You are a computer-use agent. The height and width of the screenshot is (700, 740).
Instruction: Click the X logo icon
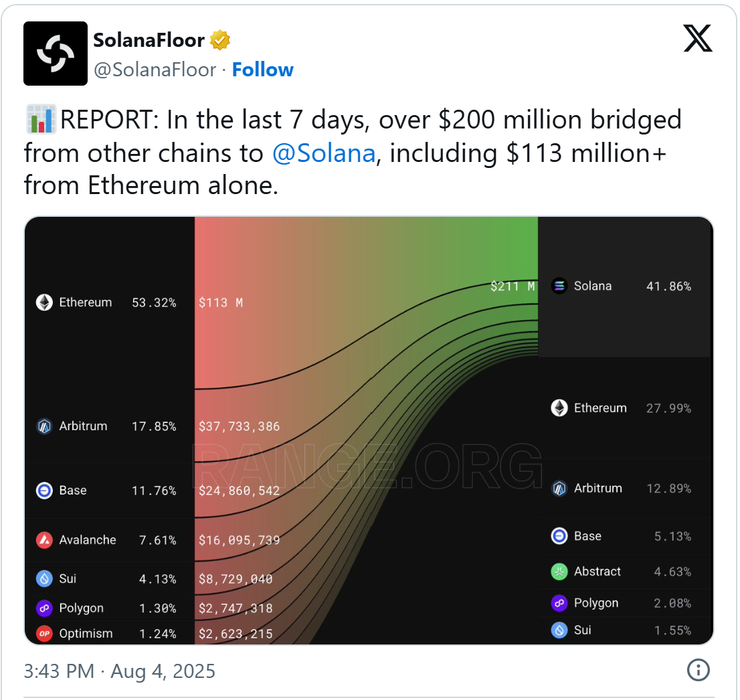pyautogui.click(x=698, y=39)
